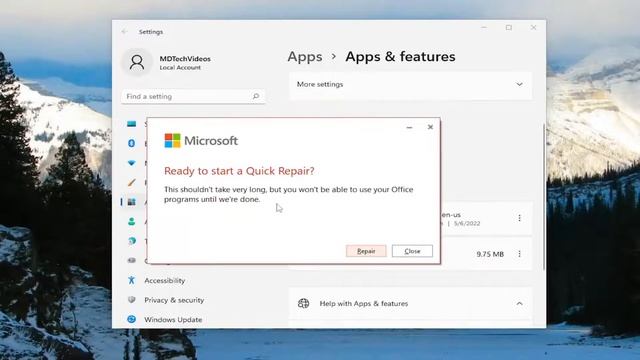Viewport: 640px width, 360px height.
Task: Click the 9.75 MB size value
Action: (x=490, y=254)
